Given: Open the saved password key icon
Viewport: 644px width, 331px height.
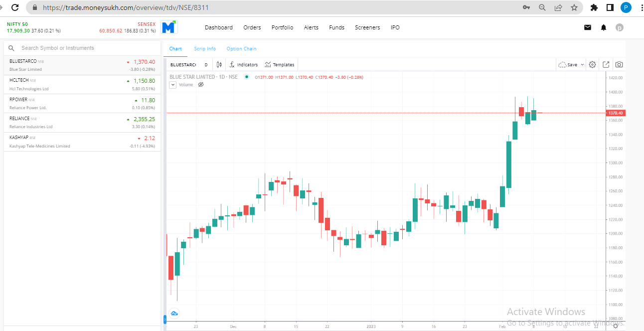Looking at the screenshot, I should 526,7.
